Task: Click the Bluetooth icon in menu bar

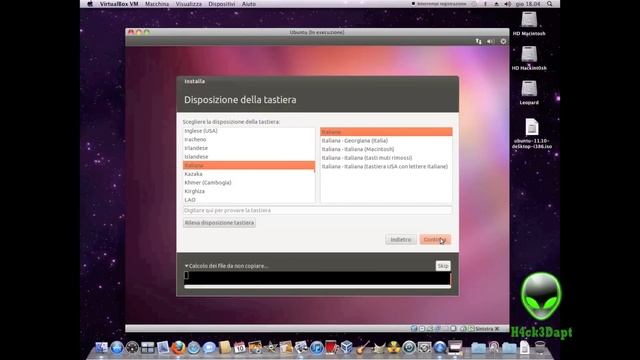Action: coord(485,4)
